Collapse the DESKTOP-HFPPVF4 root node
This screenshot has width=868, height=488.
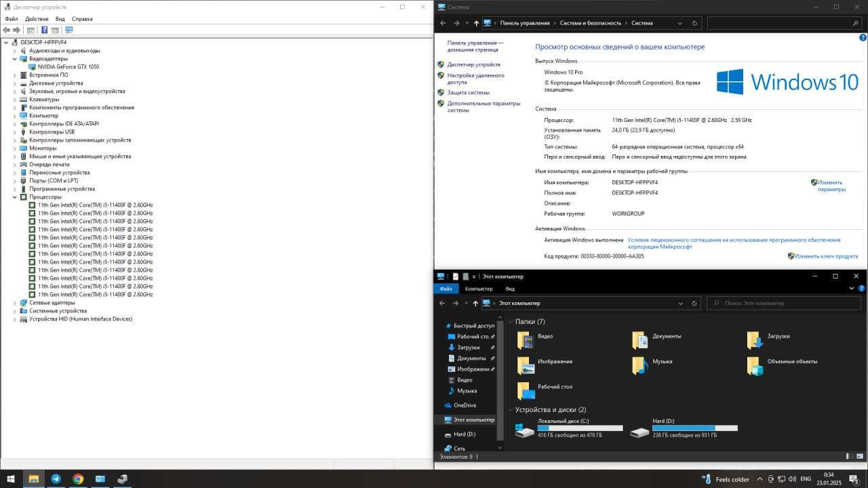pyautogui.click(x=7, y=42)
